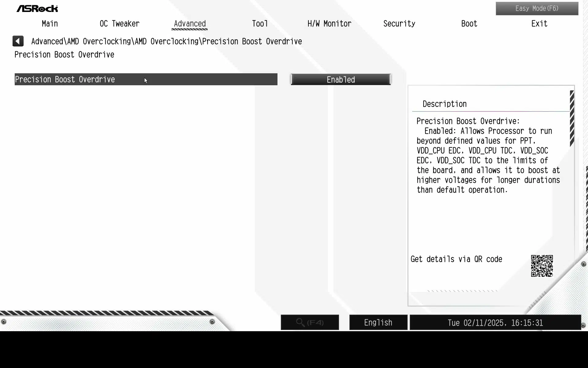This screenshot has width=588, height=368.
Task: Open the Security tab
Action: [399, 24]
